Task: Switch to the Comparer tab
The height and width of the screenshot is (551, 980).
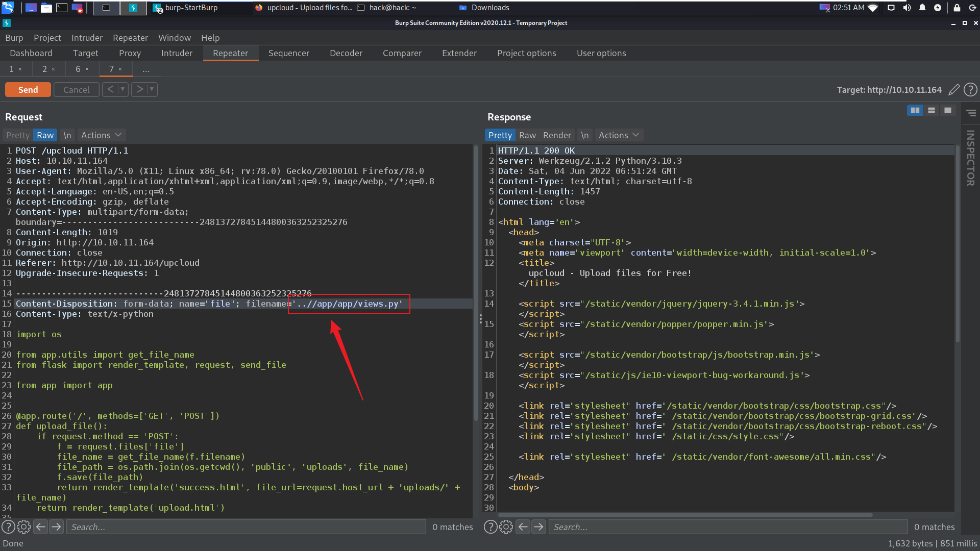Action: point(402,53)
